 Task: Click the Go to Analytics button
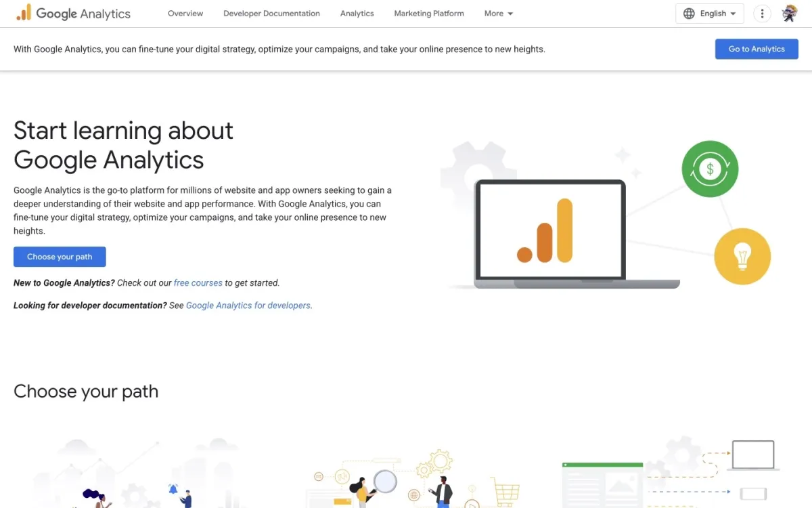(x=757, y=49)
